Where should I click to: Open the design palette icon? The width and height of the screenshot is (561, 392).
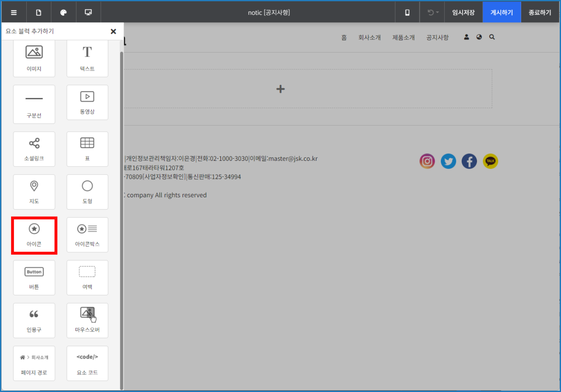coord(63,12)
